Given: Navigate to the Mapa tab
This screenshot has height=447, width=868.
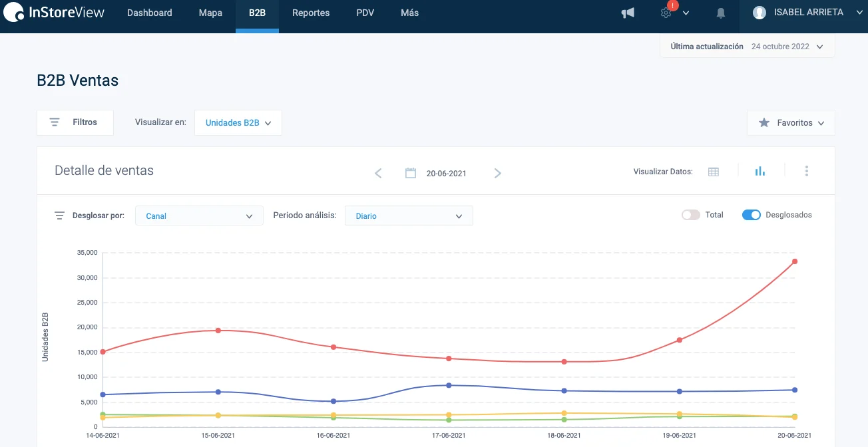Looking at the screenshot, I should 210,13.
